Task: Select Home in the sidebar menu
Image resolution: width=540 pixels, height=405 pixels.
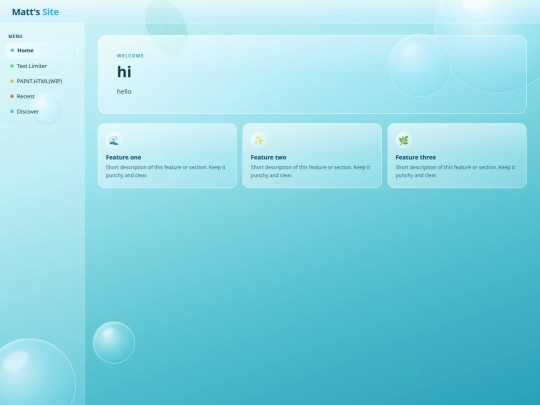Action: coord(42,50)
